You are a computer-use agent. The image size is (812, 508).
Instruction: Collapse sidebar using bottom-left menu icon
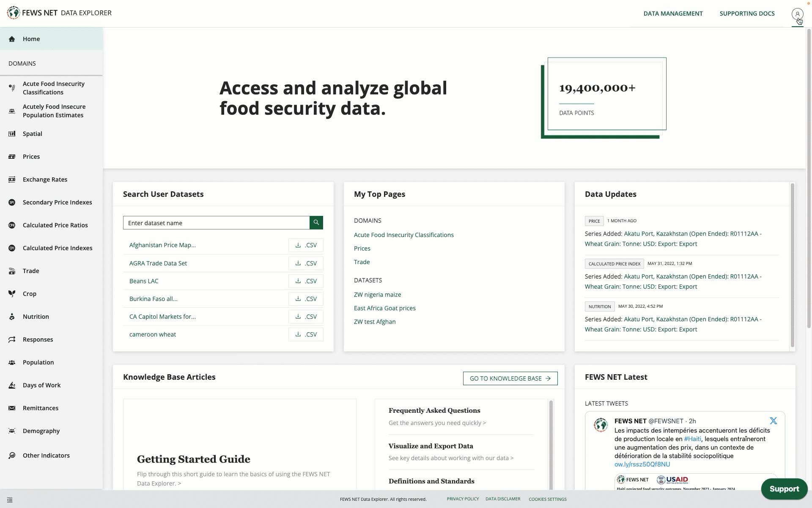point(10,500)
